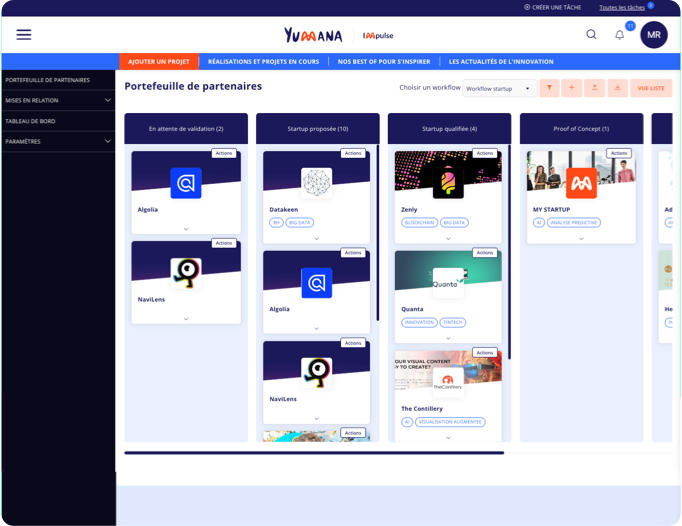Click the RH tag on Datakeen

(276, 223)
